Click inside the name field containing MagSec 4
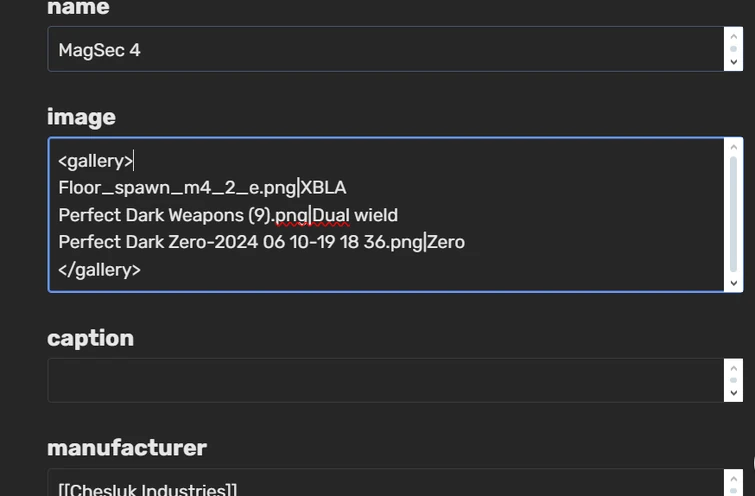Image resolution: width=755 pixels, height=496 pixels. point(380,49)
